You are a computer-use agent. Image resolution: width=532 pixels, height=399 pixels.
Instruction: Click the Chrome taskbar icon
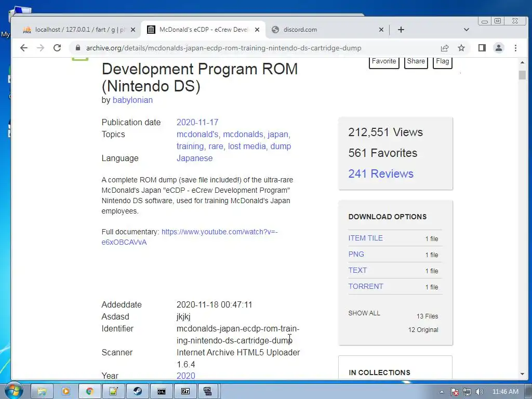(89, 392)
